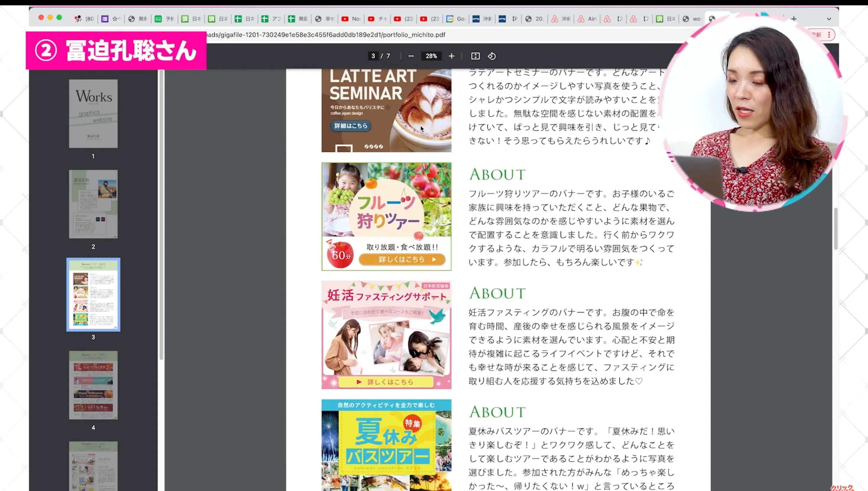Click the fruit picking tour banner image
Image resolution: width=868 pixels, height=491 pixels.
coord(386,216)
